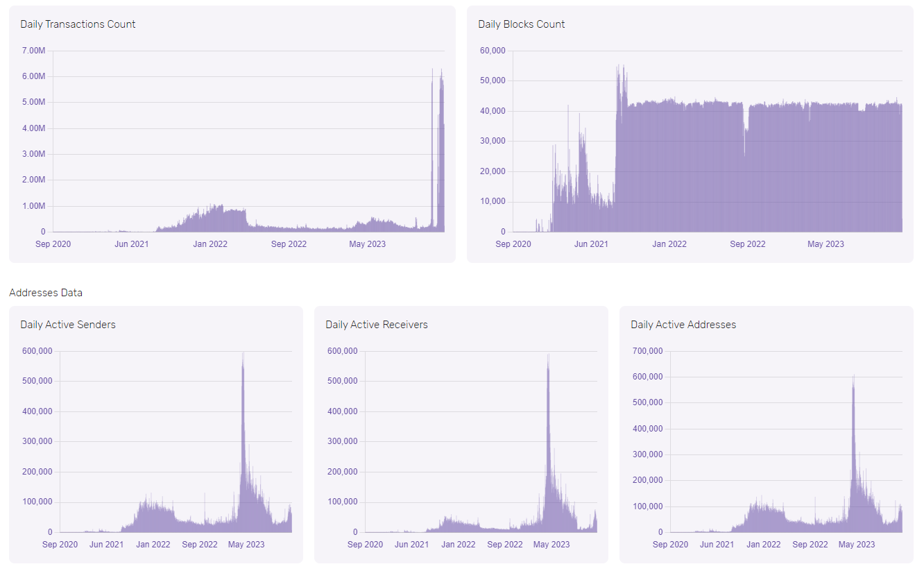Click 3.00M axis label on Transactions chart
The width and height of the screenshot is (924, 571).
(33, 154)
